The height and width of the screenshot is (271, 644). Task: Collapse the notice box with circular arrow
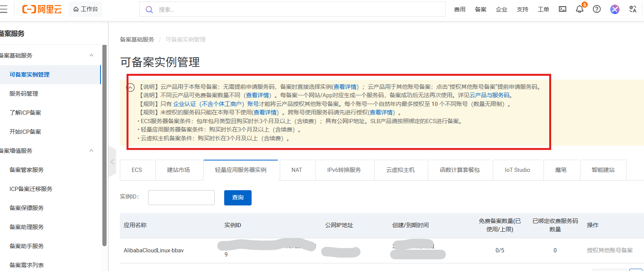[131, 88]
